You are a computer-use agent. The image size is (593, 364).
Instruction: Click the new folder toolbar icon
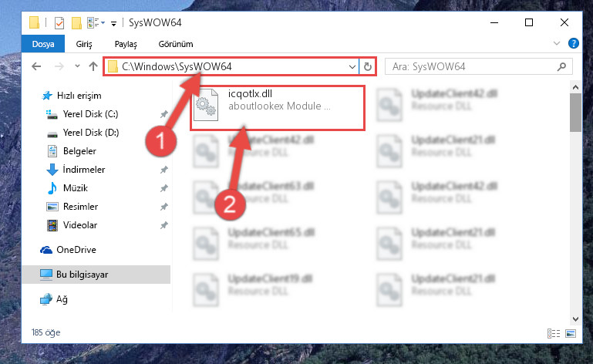(x=77, y=23)
